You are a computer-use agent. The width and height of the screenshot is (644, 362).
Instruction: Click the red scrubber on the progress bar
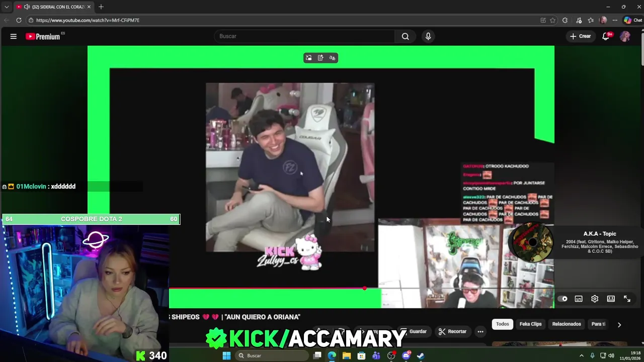(x=364, y=288)
